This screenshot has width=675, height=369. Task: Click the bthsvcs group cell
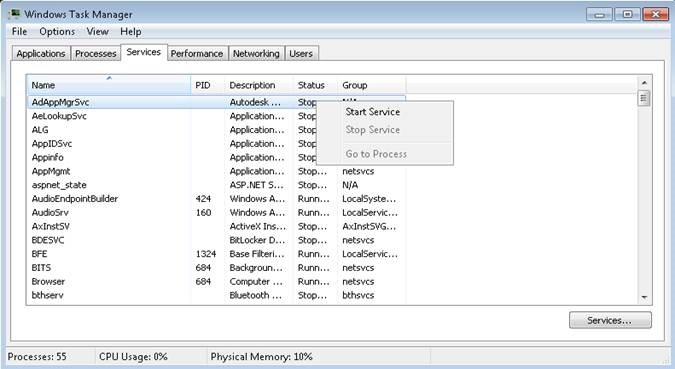(358, 295)
